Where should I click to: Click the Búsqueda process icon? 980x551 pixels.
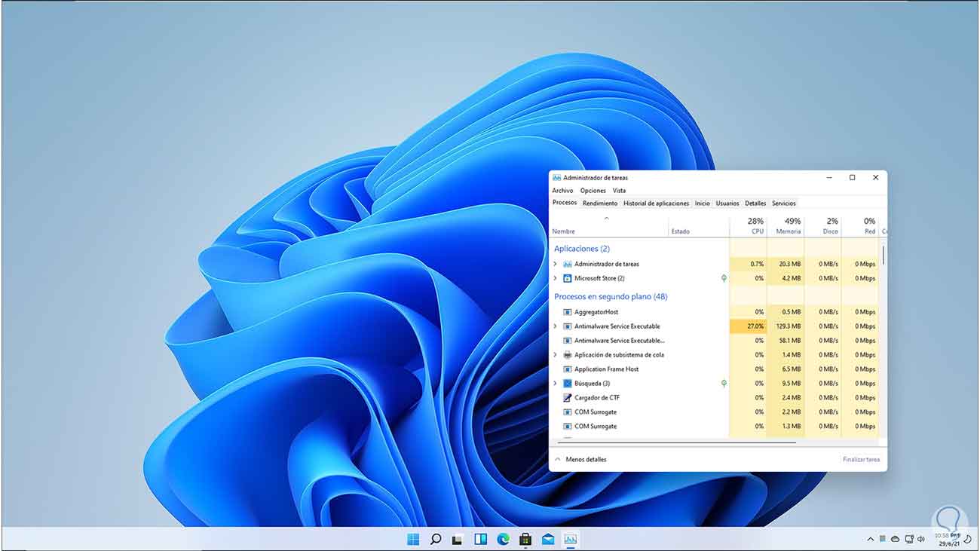(568, 384)
